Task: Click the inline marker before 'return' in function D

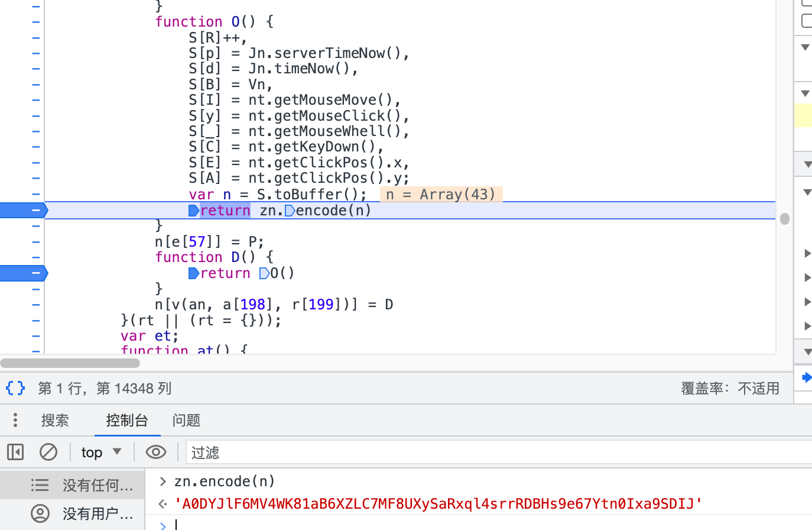Action: 193,273
